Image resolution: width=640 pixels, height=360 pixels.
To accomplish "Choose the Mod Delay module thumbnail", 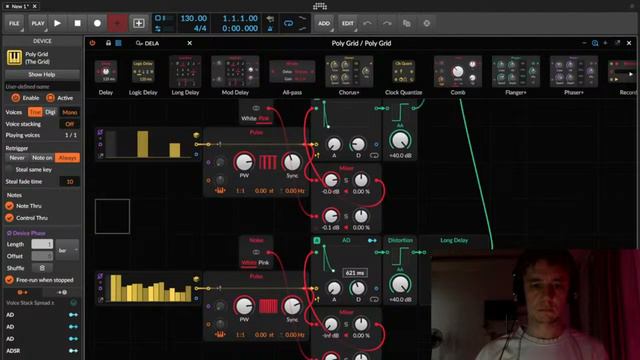I will [x=235, y=71].
